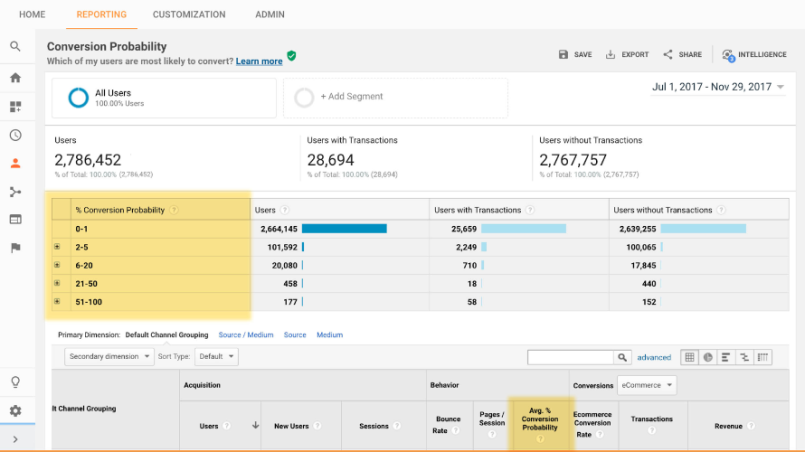Open the Home icon in sidebar
The image size is (805, 452).
click(15, 77)
